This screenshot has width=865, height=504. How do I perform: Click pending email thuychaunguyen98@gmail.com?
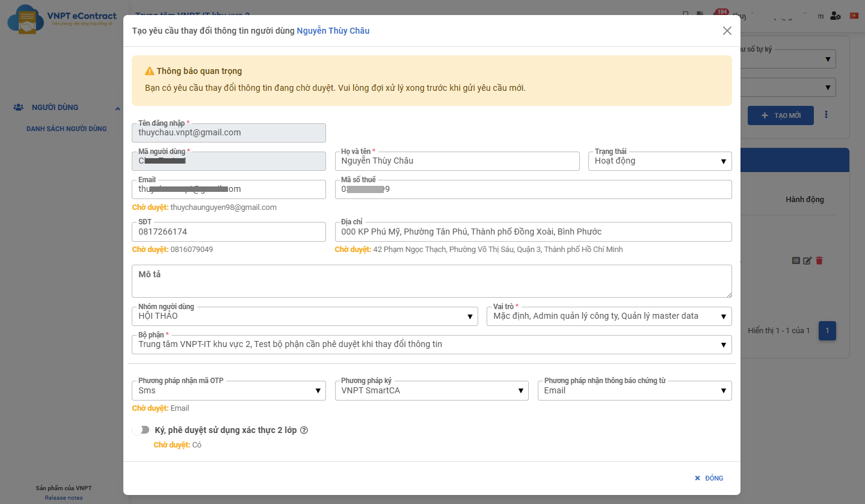tap(224, 207)
